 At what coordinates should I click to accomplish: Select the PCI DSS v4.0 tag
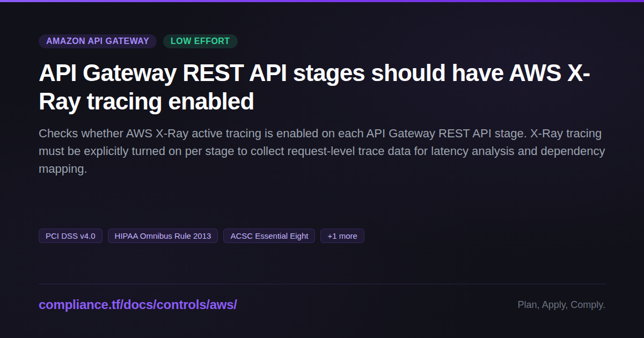click(x=70, y=236)
